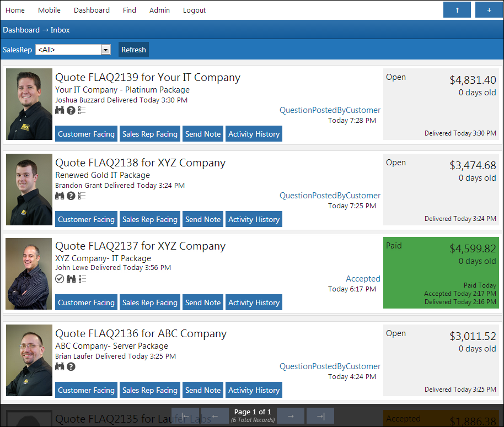Open the Dashboard menu
The width and height of the screenshot is (504, 427).
(x=92, y=10)
